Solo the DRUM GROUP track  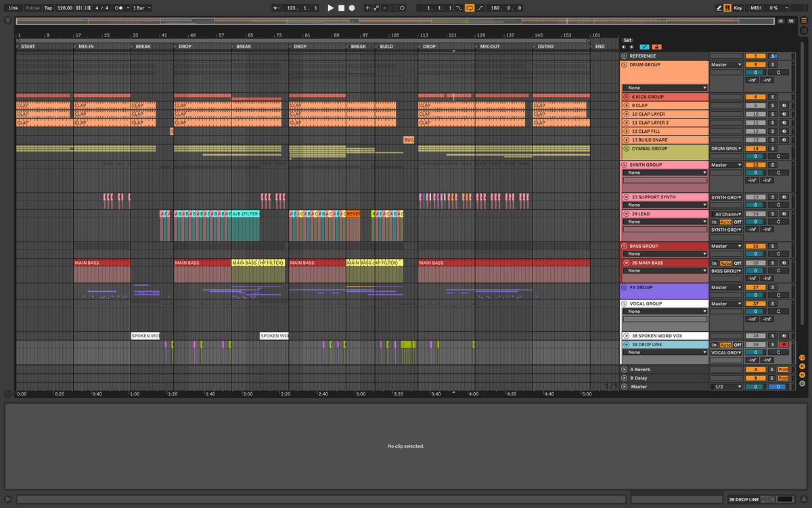(773, 65)
